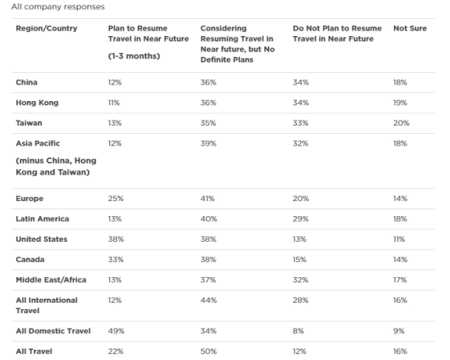The image size is (450, 360).
Task: Click the Not Sure column header
Action: pyautogui.click(x=410, y=28)
